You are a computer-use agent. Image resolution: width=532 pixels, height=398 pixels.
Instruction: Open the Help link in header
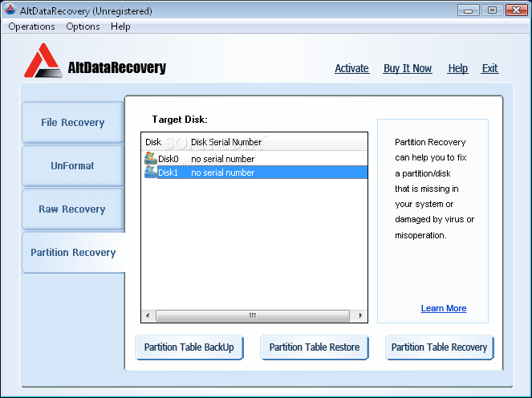click(457, 68)
